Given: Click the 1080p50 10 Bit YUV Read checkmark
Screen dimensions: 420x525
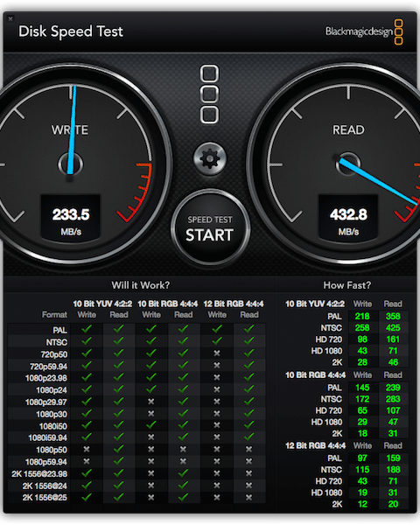Looking at the screenshot, I should (119, 450).
